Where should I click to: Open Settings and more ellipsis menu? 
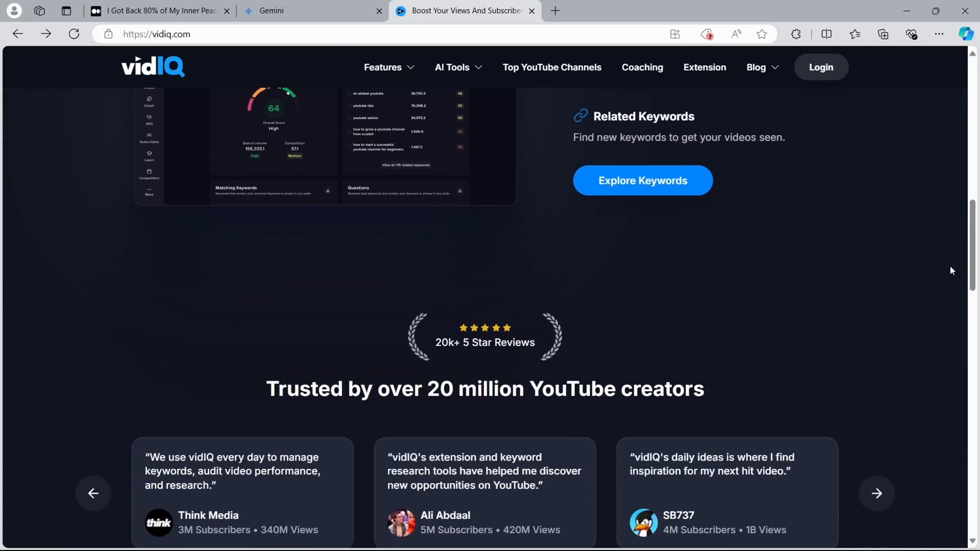939,34
